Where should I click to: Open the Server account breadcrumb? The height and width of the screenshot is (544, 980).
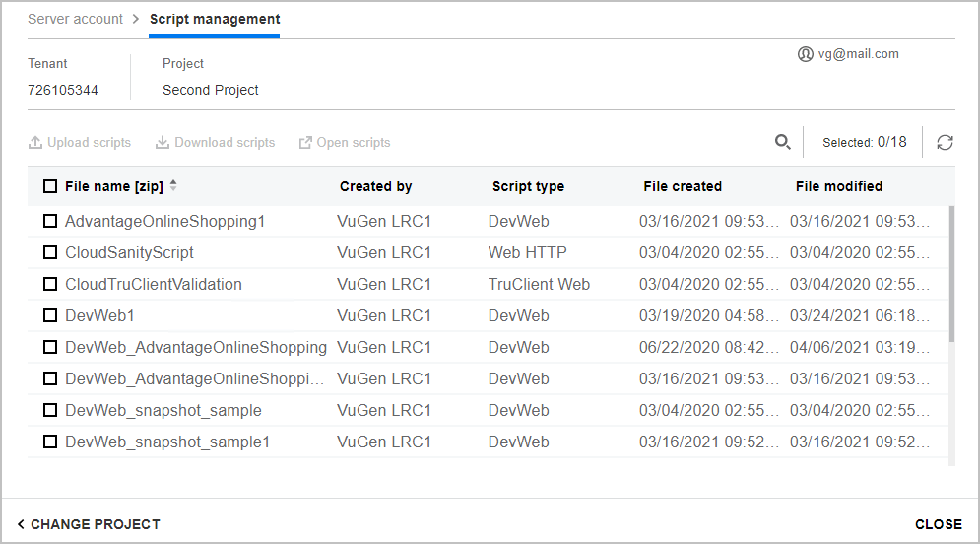click(76, 19)
